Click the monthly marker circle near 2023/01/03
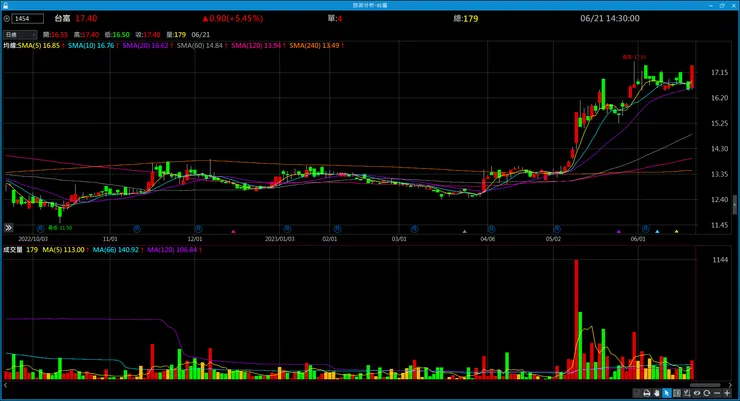Viewport: 740px width, 401px height. click(287, 229)
